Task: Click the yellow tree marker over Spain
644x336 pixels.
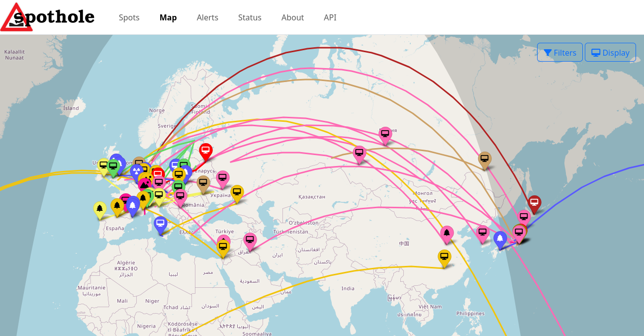Action: point(100,208)
